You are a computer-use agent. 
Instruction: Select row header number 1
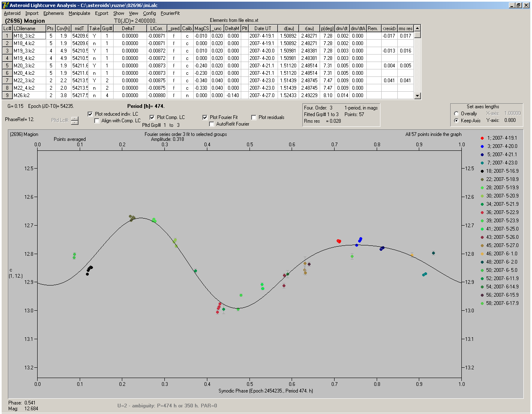(7, 36)
